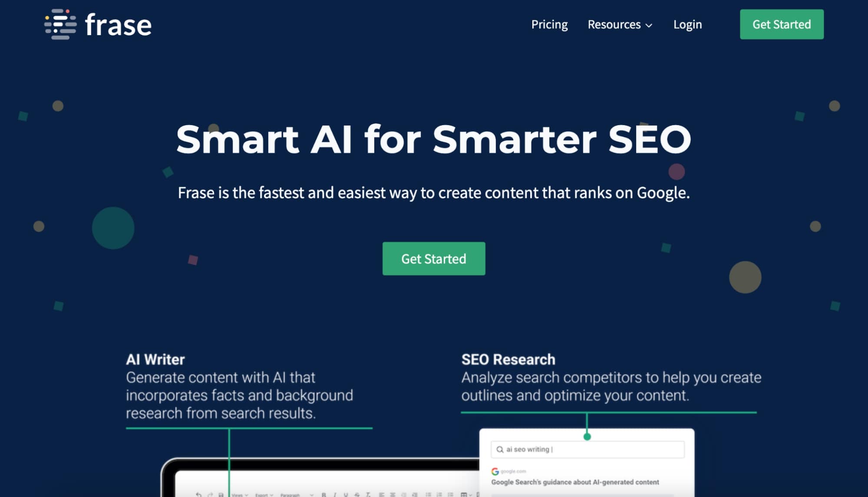Click the Google logo icon in results
Screen dimensions: 868x497
[495, 471]
